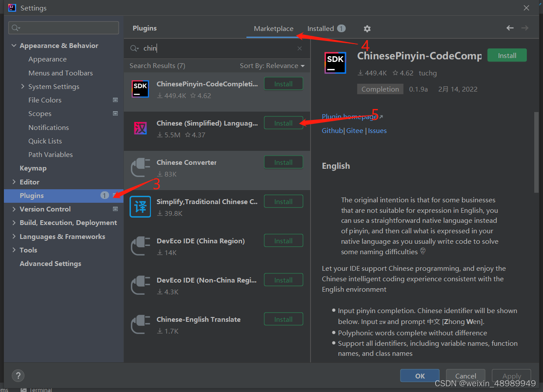Focus the plugin search field containing chin
The width and height of the screenshot is (543, 392).
pos(218,48)
